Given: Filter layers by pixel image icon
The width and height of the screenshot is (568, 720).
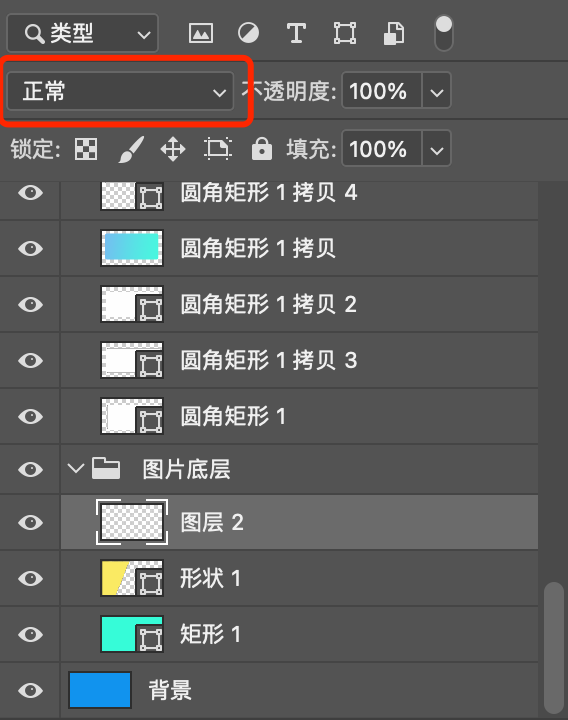Looking at the screenshot, I should click(201, 33).
